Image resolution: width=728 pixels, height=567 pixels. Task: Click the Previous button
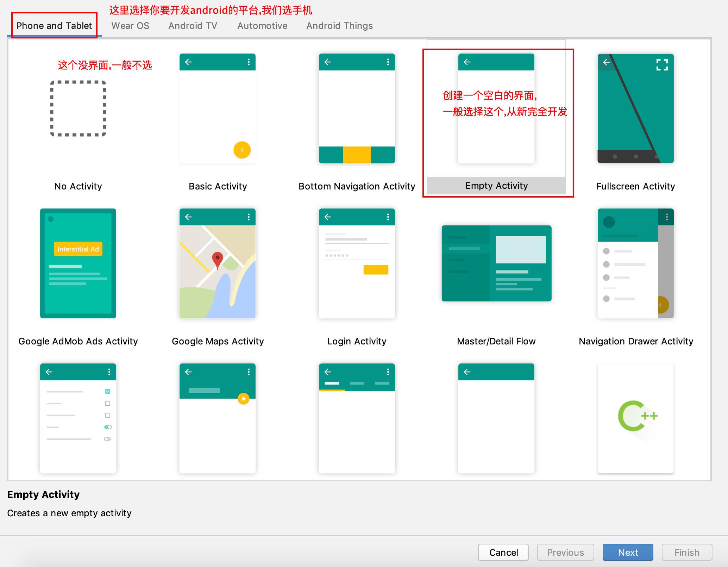click(566, 552)
